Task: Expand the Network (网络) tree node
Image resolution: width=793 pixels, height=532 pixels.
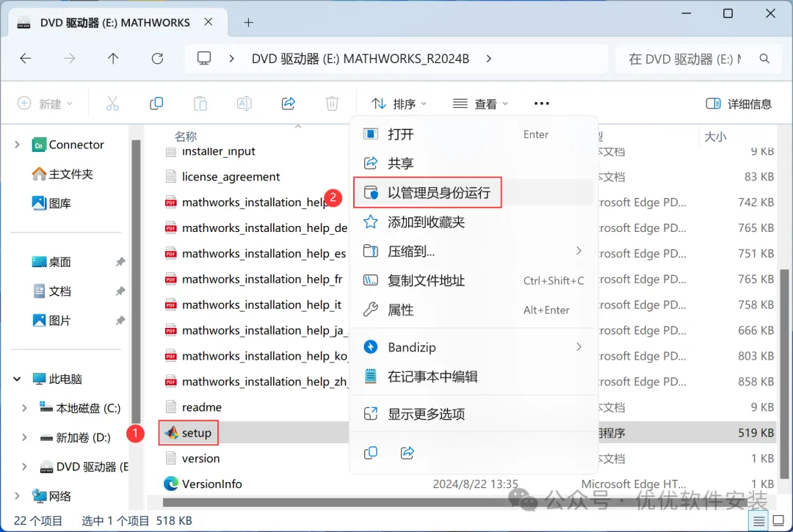Action: tap(17, 495)
